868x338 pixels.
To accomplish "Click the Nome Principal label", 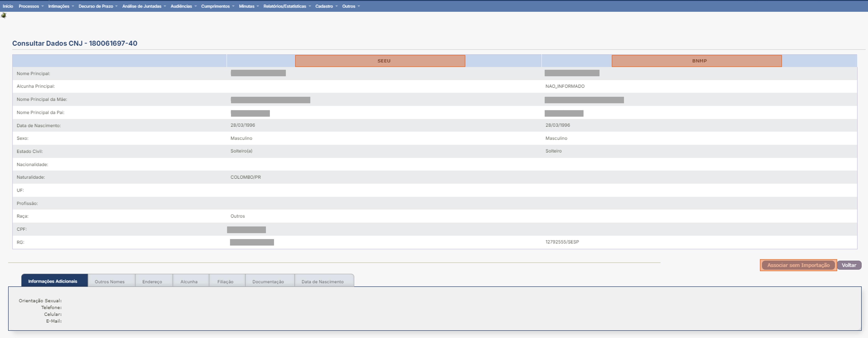I will [x=33, y=73].
